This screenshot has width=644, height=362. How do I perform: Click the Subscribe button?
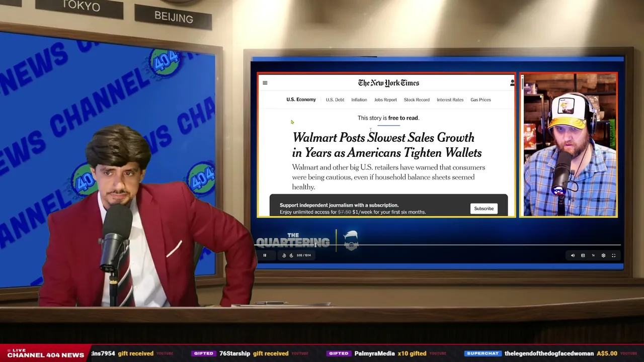click(x=484, y=209)
